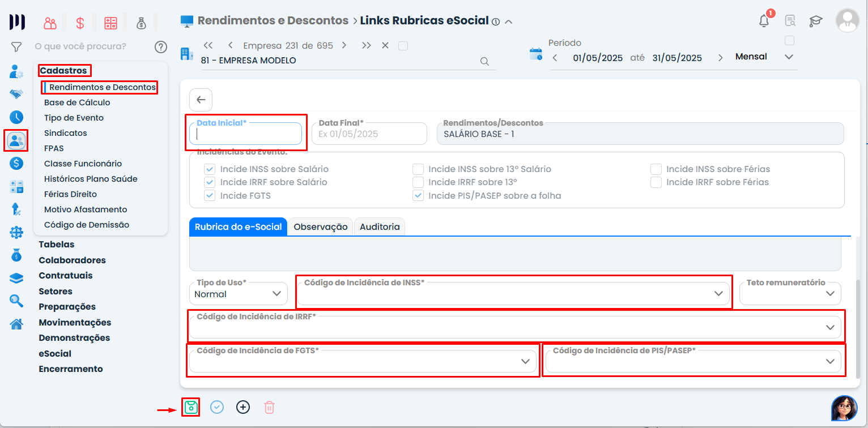Focus the Data Inicial input field

click(x=245, y=134)
